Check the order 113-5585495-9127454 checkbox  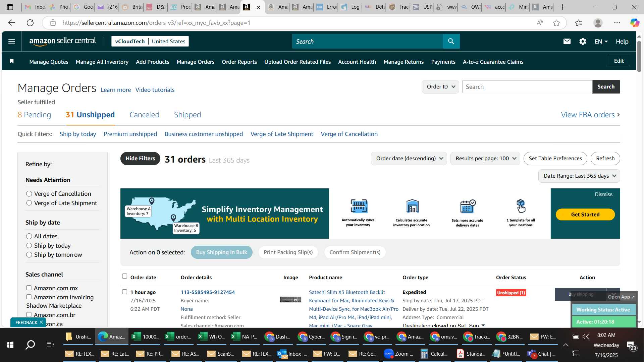tap(124, 292)
